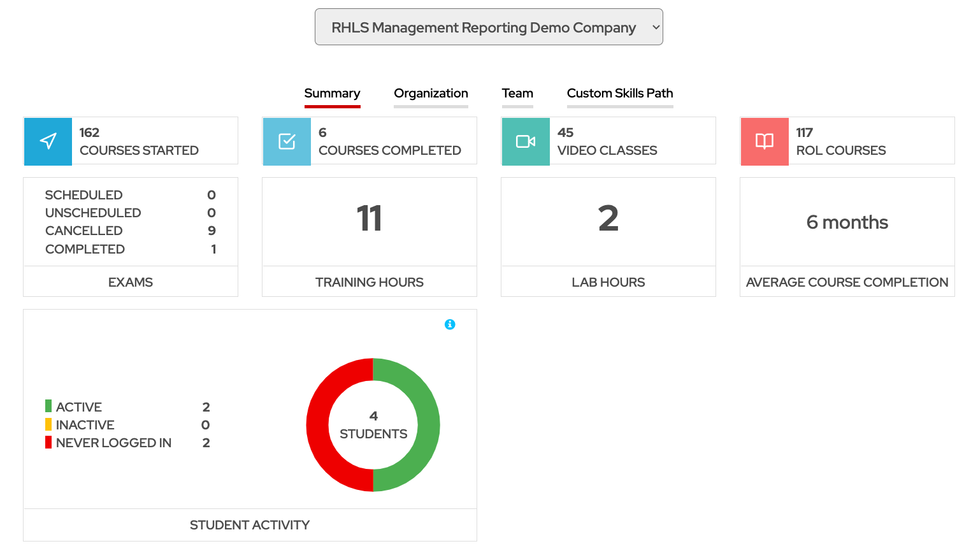Click the red Never Logged In legend marker

[x=48, y=442]
